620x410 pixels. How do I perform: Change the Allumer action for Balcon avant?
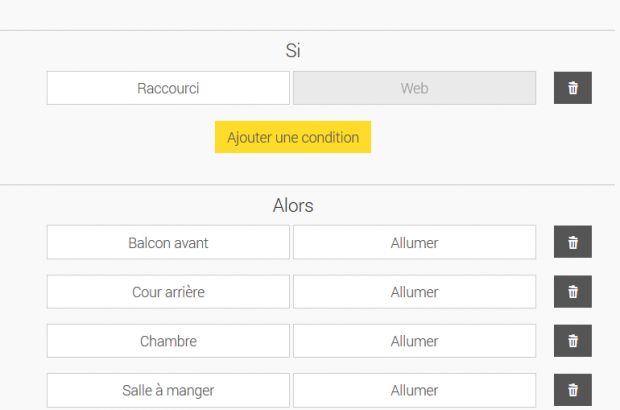pyautogui.click(x=414, y=242)
